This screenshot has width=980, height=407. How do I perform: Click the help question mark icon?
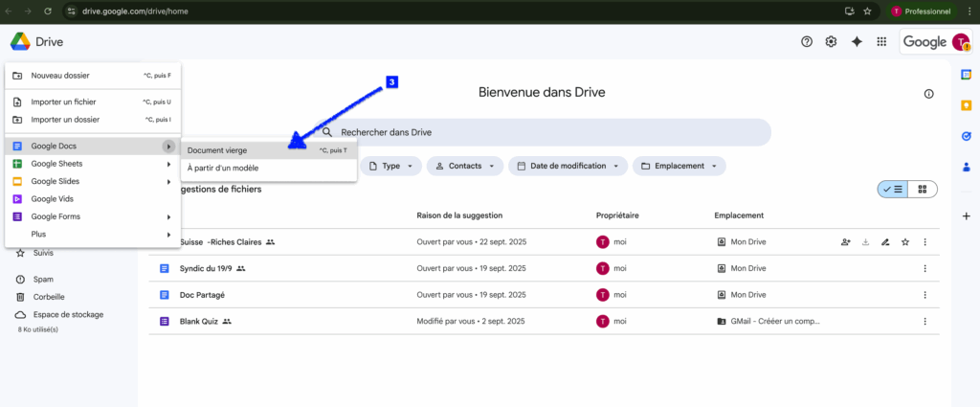(807, 41)
